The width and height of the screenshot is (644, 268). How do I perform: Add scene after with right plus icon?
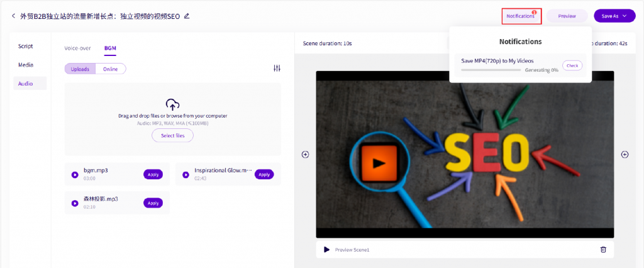[625, 155]
